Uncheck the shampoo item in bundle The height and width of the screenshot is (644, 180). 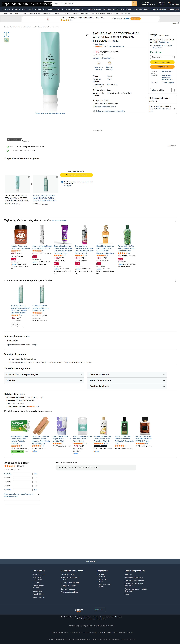pyautogui.click(x=57, y=177)
